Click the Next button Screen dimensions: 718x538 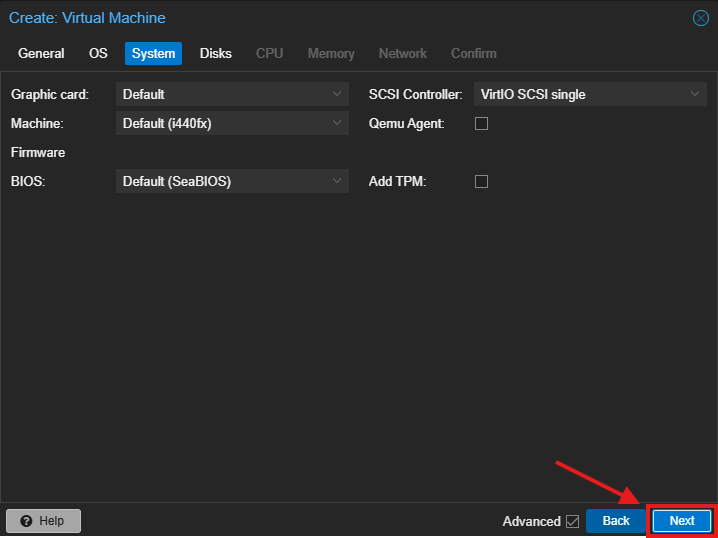[x=682, y=521]
